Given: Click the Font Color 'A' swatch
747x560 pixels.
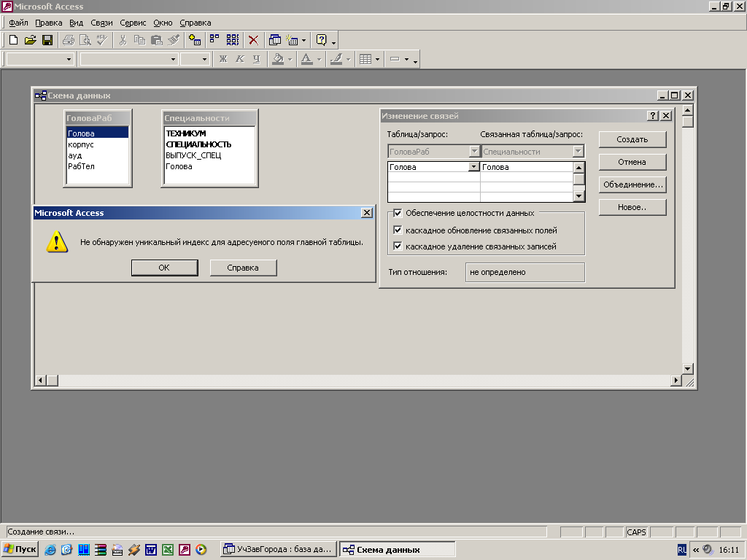Looking at the screenshot, I should pos(307,59).
